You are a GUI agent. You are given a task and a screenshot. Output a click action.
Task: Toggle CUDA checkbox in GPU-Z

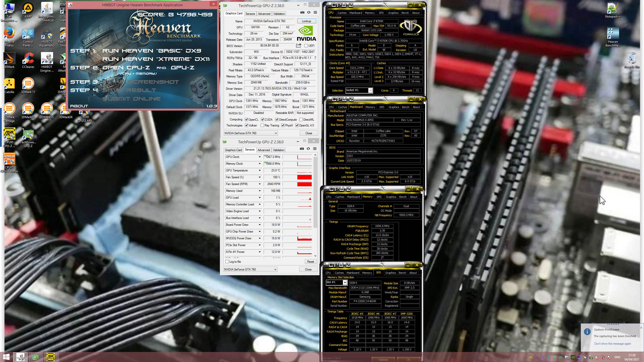262,120
